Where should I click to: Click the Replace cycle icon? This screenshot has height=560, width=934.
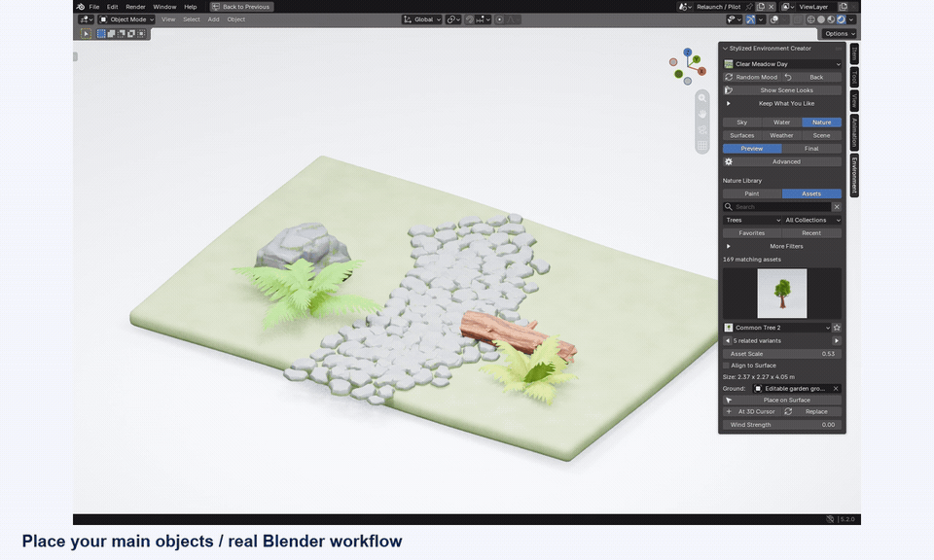coord(788,412)
